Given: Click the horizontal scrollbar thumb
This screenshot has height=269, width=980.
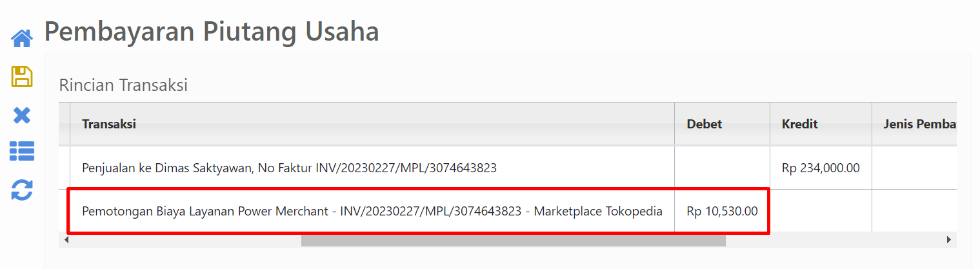Looking at the screenshot, I should point(513,240).
